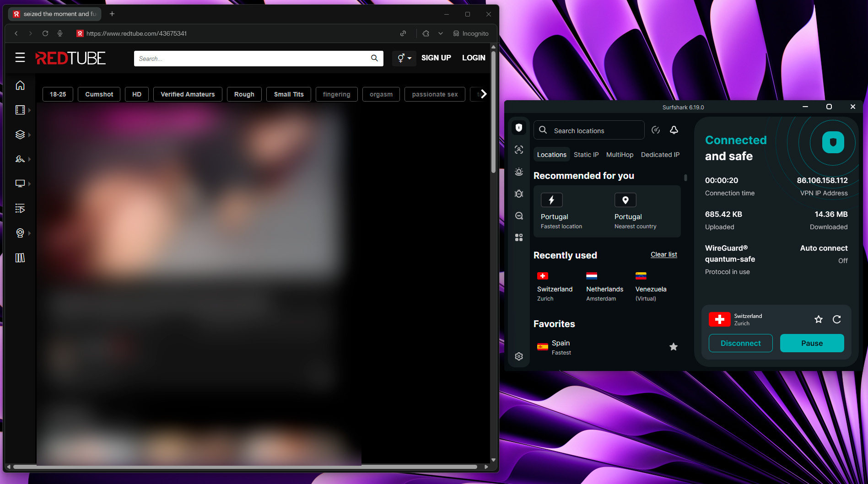Viewport: 868px width, 484px height.
Task: Open Alternative ID sidebar icon in Surfshark
Action: (x=519, y=150)
